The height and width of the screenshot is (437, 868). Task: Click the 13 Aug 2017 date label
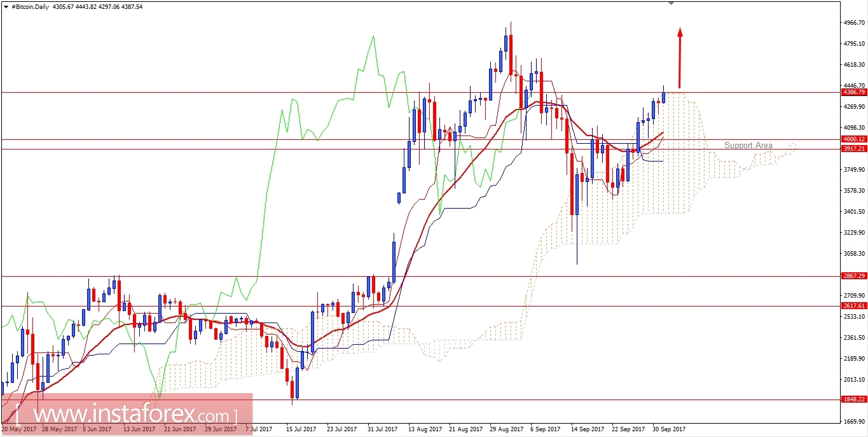[425, 429]
